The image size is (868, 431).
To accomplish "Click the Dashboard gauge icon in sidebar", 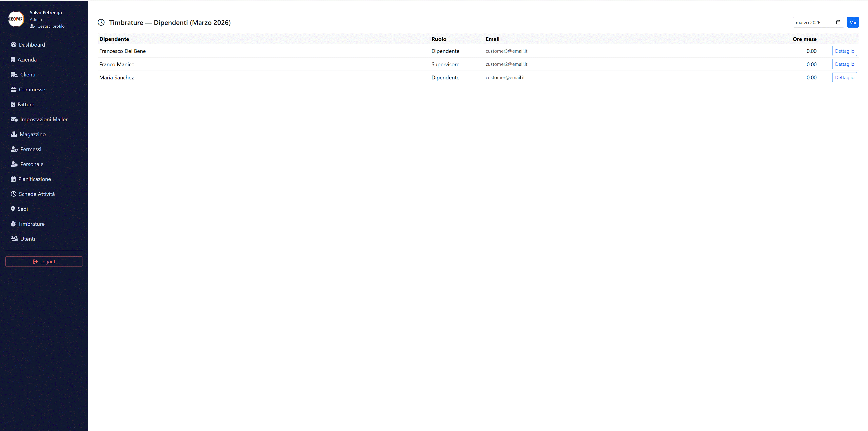I will tap(14, 45).
